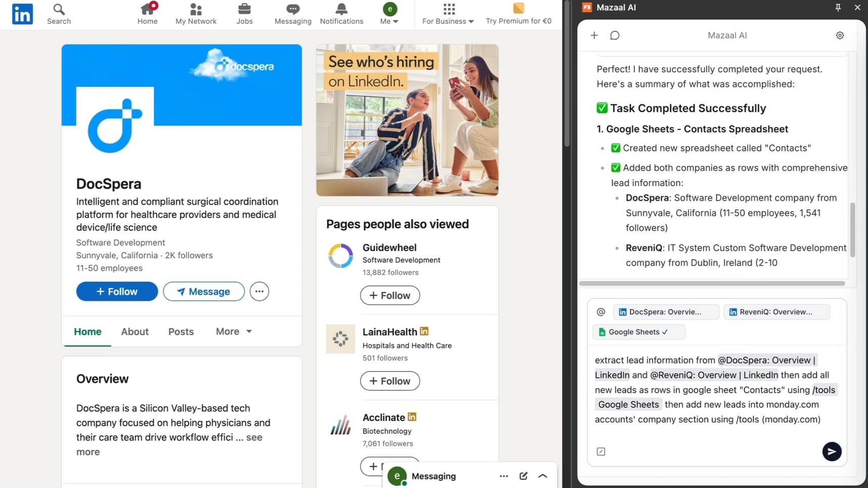Click into the Mazaal prompt text field
The width and height of the screenshot is (868, 488).
[716, 390]
